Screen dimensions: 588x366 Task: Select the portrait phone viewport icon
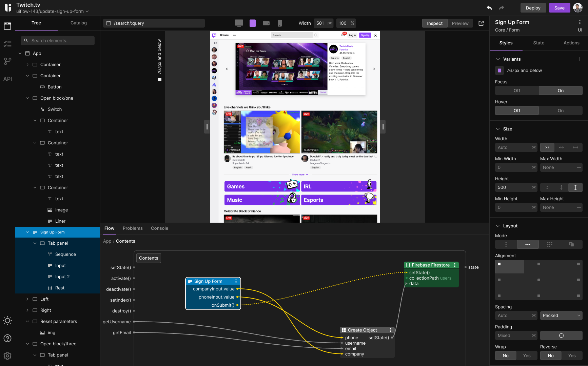point(280,23)
